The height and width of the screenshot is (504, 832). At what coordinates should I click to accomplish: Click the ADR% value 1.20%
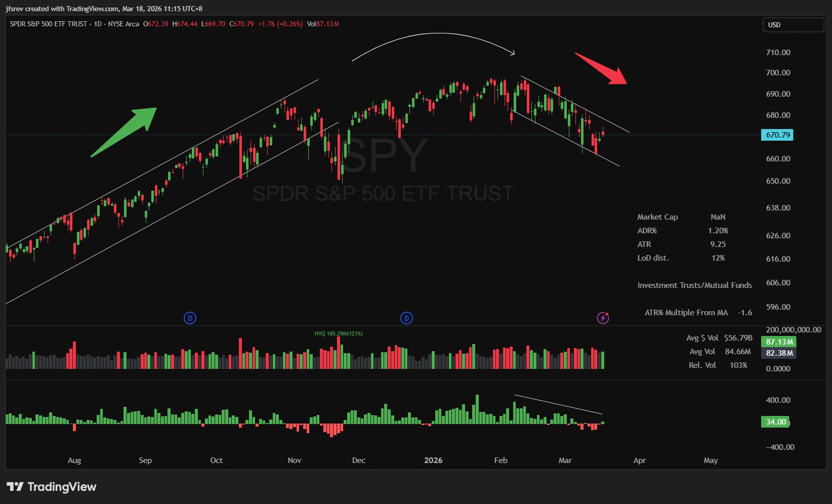pos(718,231)
